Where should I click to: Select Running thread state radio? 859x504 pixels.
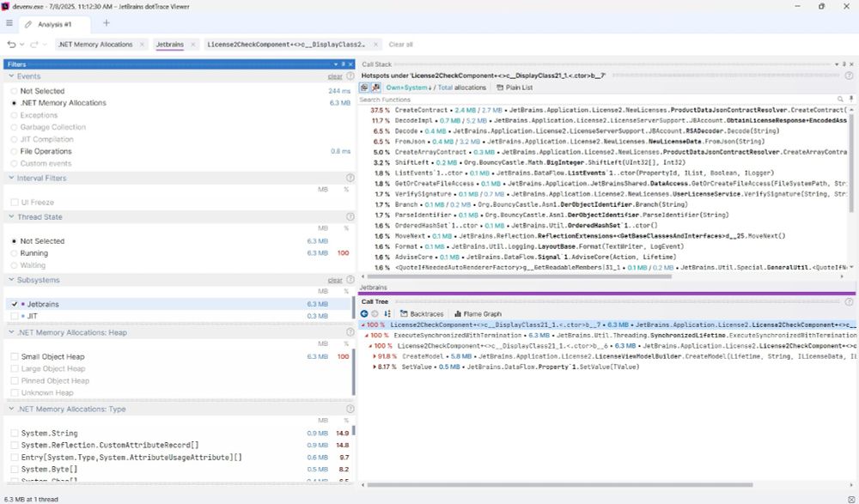coord(15,253)
